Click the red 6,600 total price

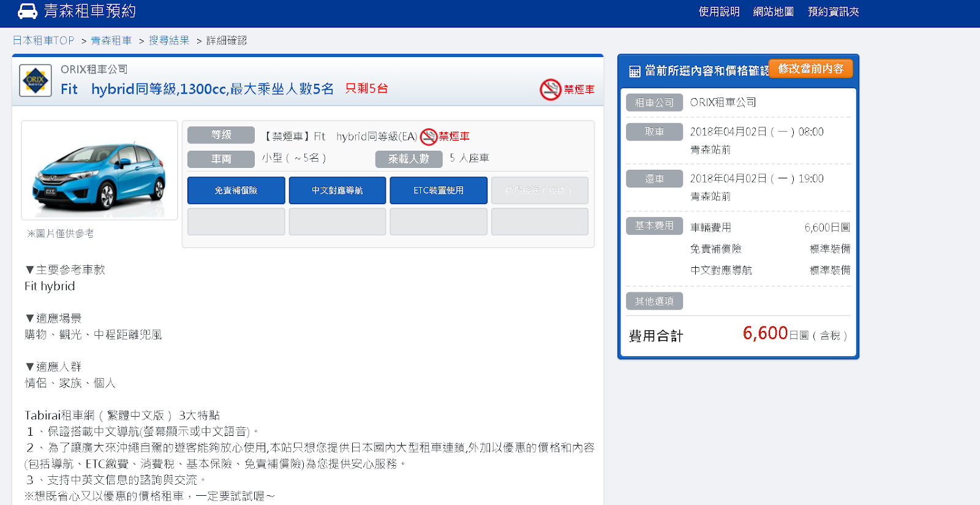click(765, 333)
